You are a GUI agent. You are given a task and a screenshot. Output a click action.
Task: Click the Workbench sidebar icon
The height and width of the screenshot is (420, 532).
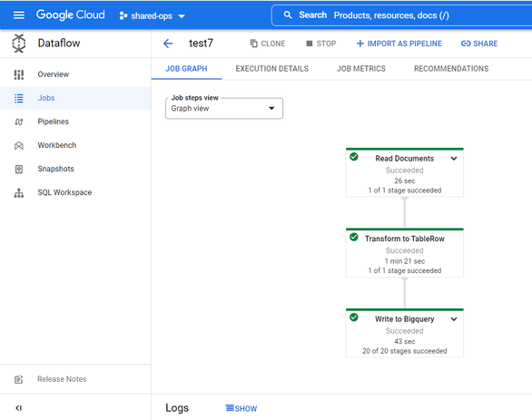click(19, 145)
